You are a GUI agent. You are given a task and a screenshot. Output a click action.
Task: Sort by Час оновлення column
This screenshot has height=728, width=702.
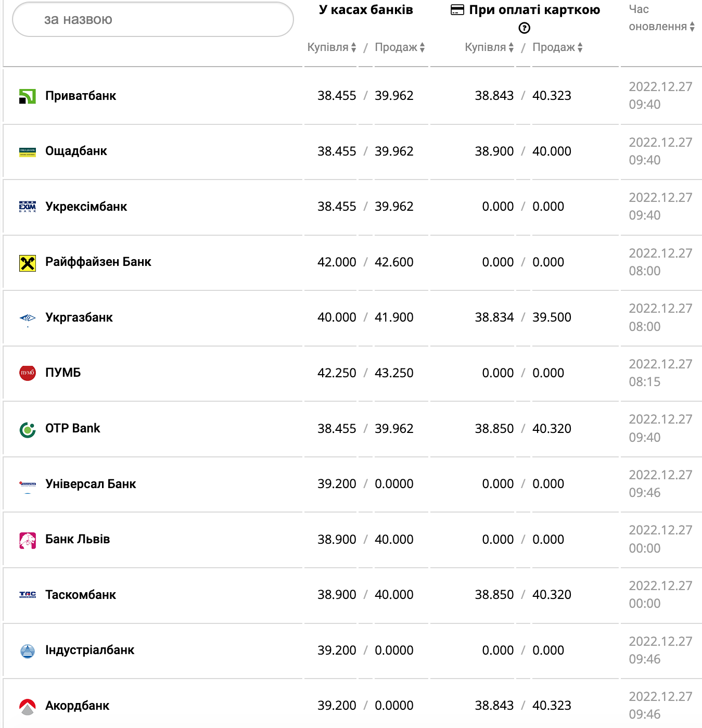[661, 26]
